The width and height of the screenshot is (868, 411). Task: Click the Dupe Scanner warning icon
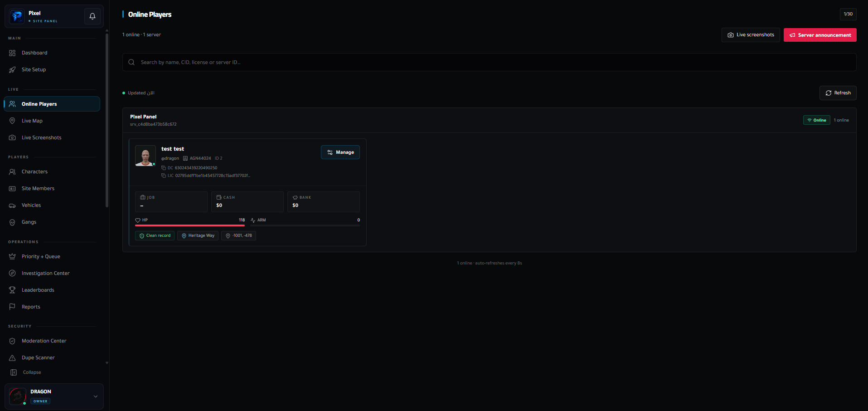[x=12, y=358]
